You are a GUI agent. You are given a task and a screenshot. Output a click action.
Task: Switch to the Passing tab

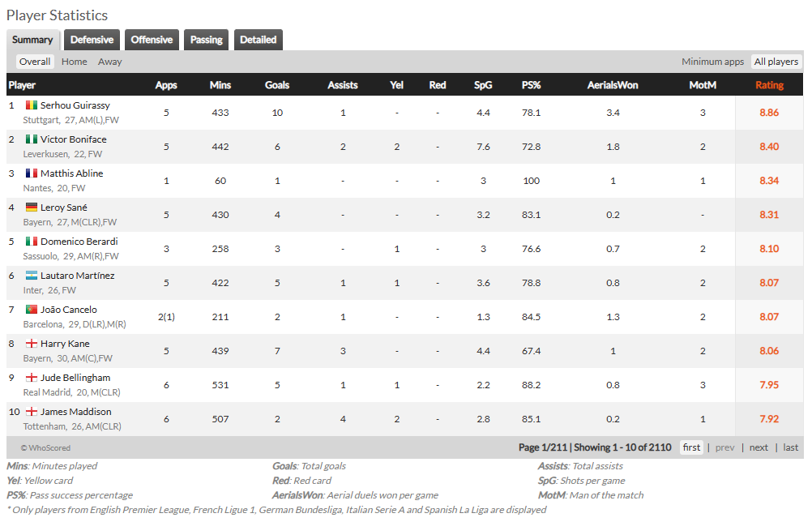[206, 40]
